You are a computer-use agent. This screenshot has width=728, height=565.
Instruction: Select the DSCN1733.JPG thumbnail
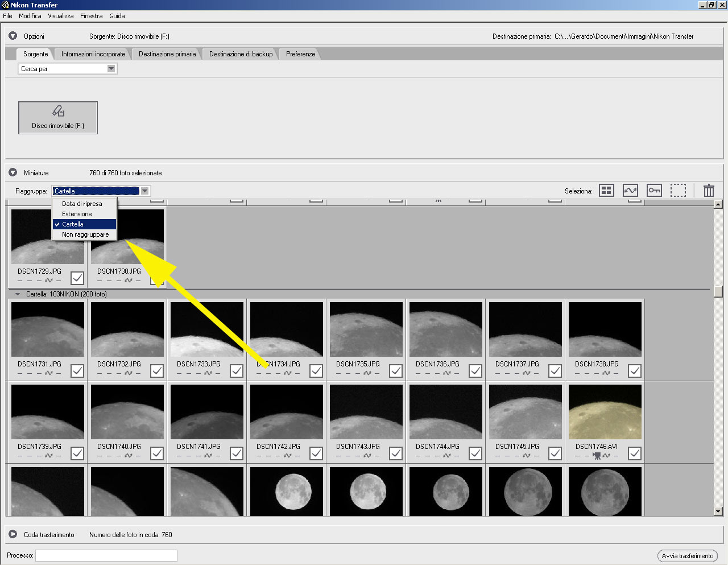[x=207, y=329]
